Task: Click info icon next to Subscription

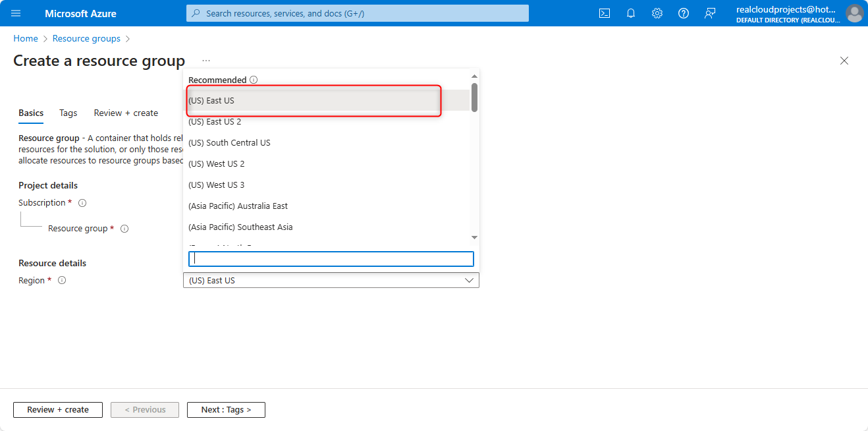Action: coord(83,203)
